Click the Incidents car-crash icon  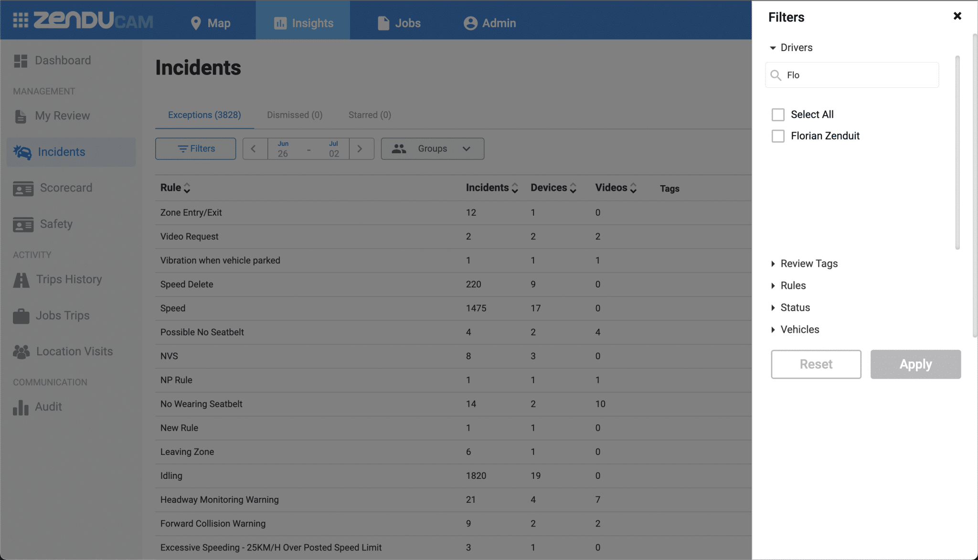pyautogui.click(x=22, y=152)
